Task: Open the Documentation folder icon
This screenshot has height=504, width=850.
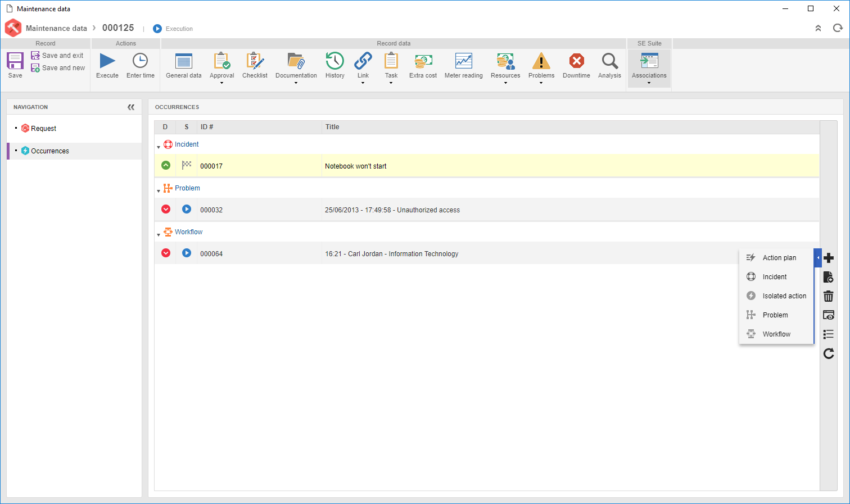Action: [296, 61]
